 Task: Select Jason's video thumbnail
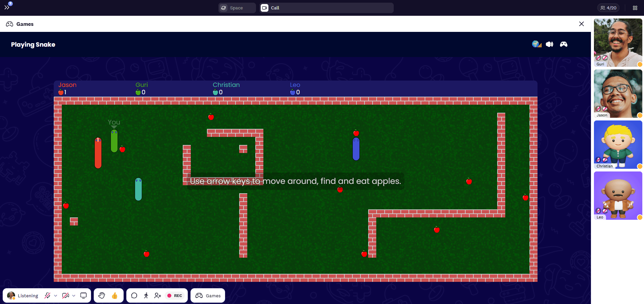(618, 94)
